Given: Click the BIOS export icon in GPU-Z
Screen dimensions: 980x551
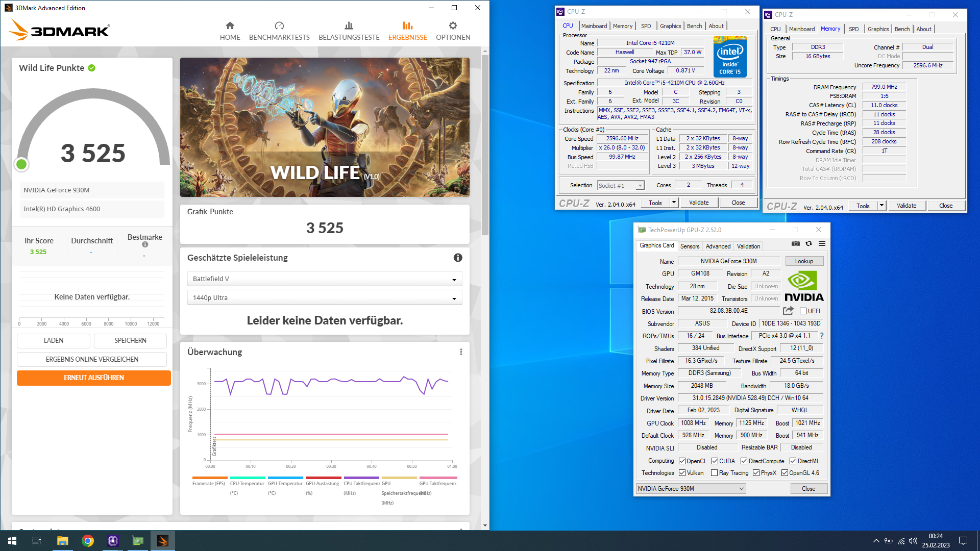Looking at the screenshot, I should click(788, 311).
